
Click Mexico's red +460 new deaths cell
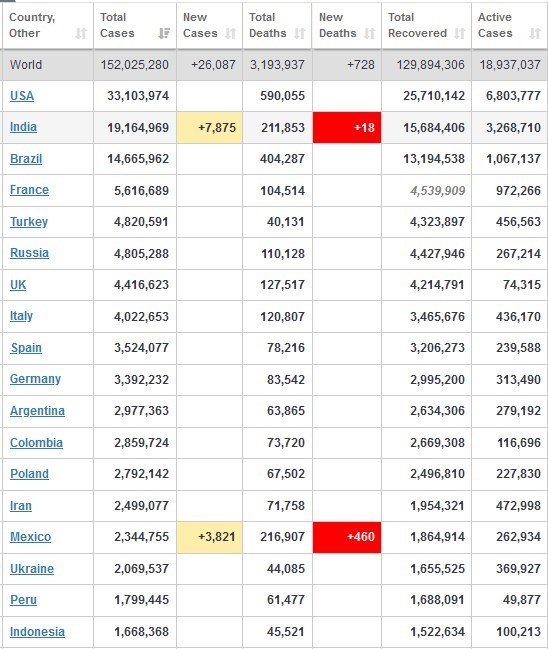[347, 537]
